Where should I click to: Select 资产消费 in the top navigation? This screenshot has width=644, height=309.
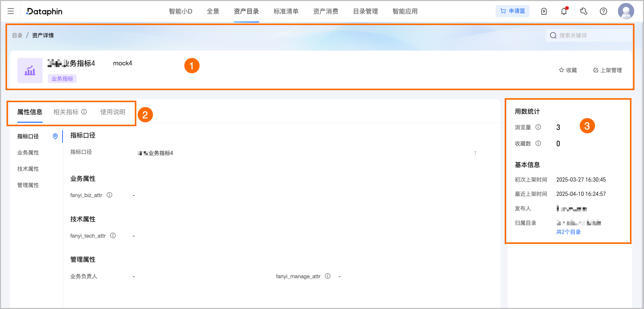[326, 12]
